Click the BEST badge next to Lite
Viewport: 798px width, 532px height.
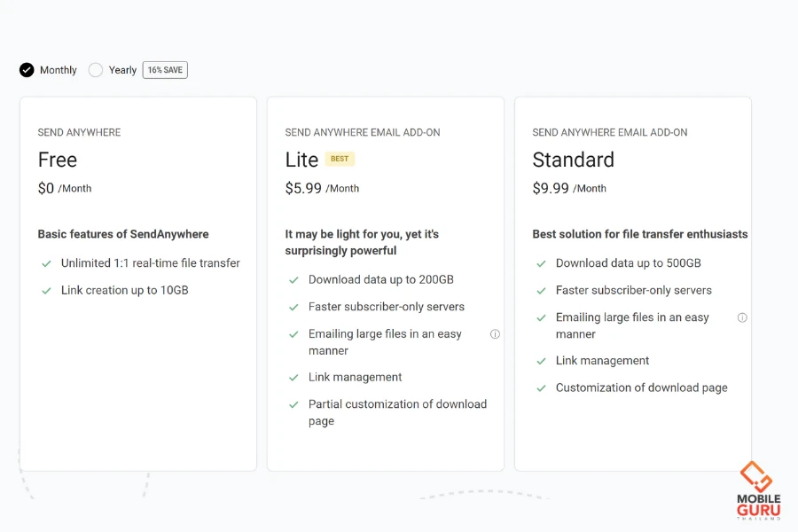coord(340,159)
